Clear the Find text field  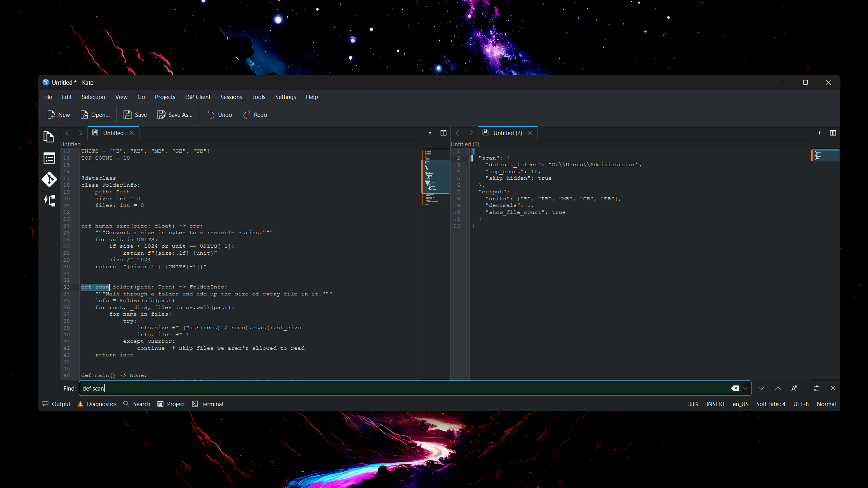735,388
